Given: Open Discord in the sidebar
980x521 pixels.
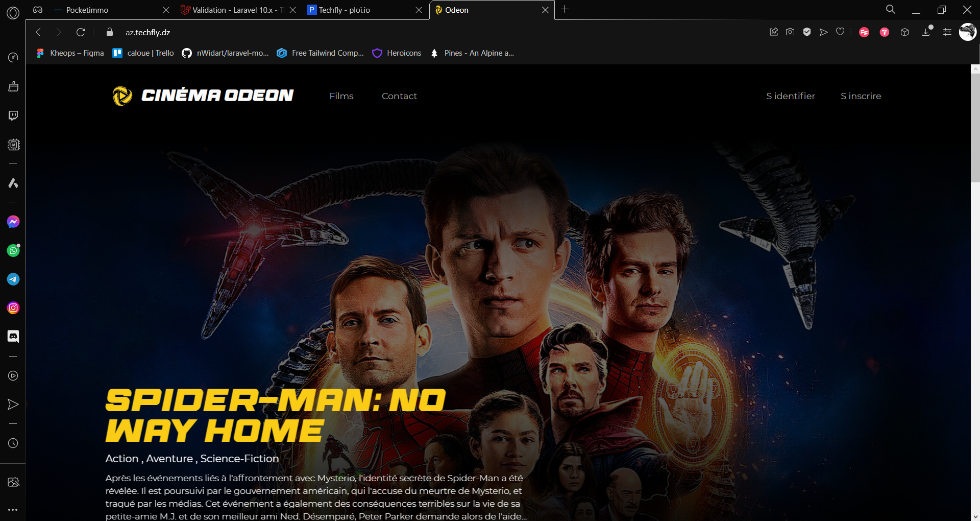Looking at the screenshot, I should point(13,336).
